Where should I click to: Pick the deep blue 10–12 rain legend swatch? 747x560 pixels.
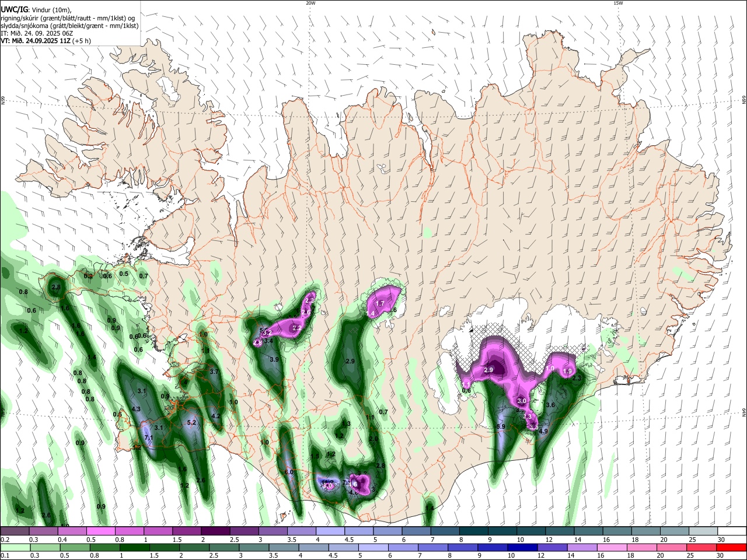(x=523, y=547)
